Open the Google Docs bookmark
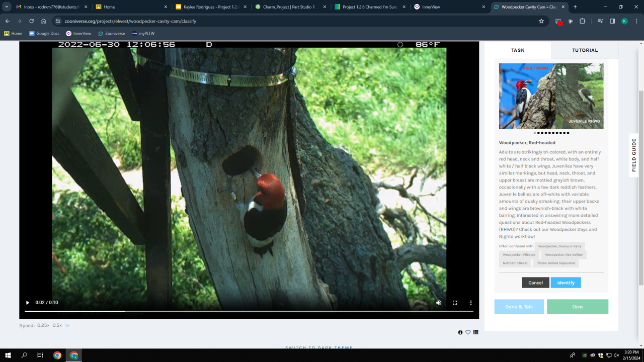The image size is (644, 362). pyautogui.click(x=44, y=34)
